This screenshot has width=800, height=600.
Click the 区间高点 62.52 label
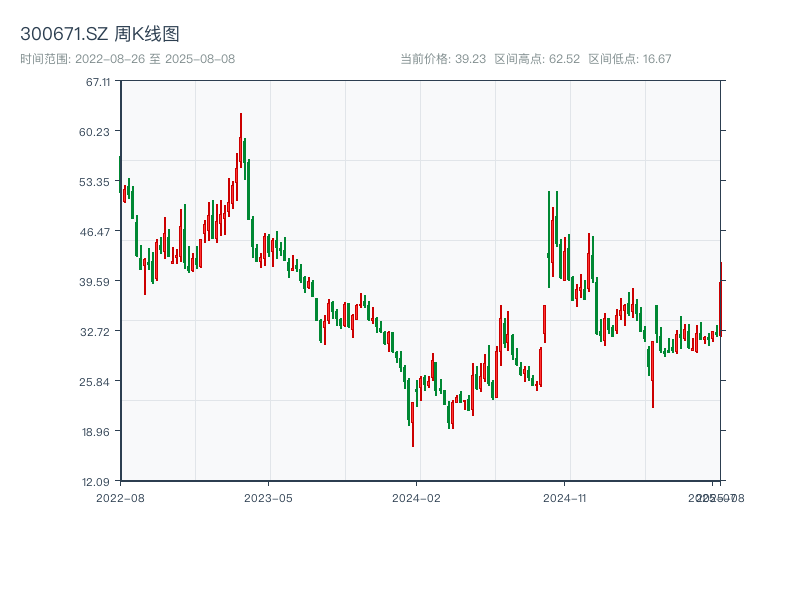(537, 59)
